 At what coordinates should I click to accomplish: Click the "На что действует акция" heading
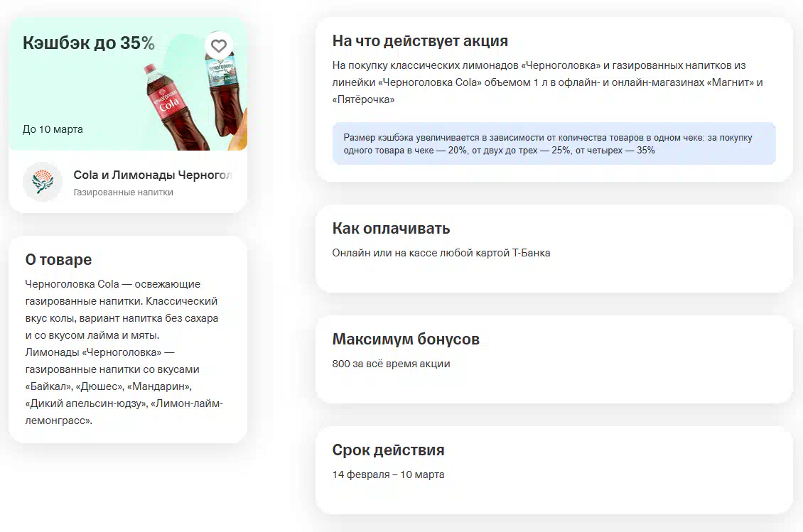click(x=420, y=41)
